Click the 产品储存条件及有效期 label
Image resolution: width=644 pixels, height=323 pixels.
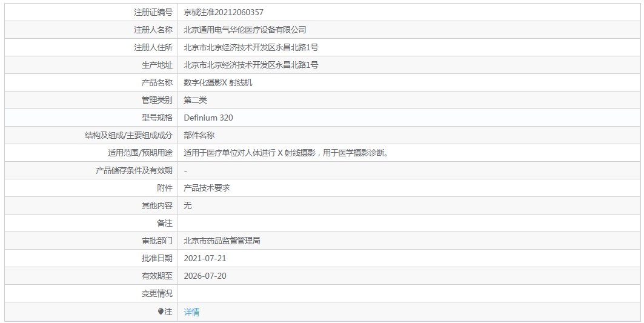click(x=134, y=170)
